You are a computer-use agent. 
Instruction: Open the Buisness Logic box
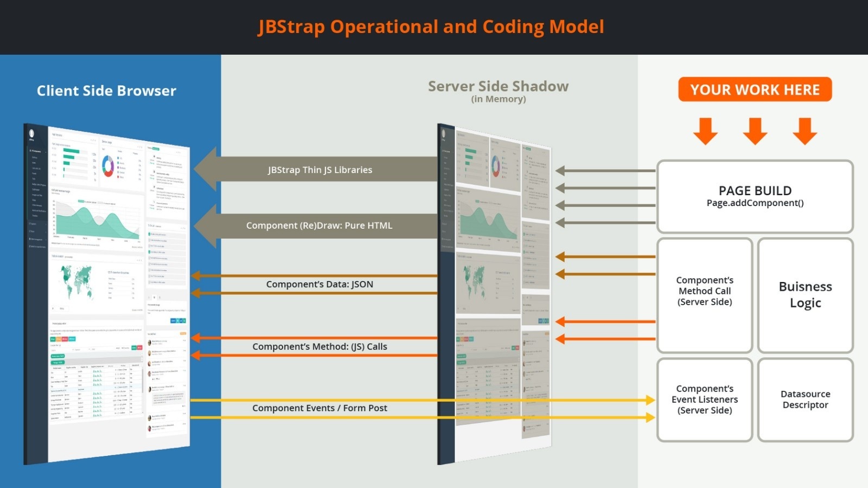(805, 296)
